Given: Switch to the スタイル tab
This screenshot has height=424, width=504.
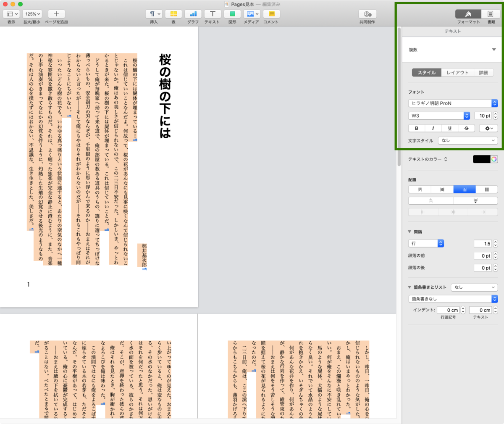Looking at the screenshot, I should [427, 73].
